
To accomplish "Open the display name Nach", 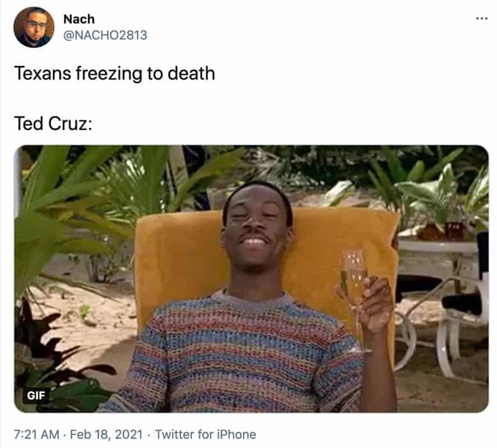I will click(x=79, y=19).
